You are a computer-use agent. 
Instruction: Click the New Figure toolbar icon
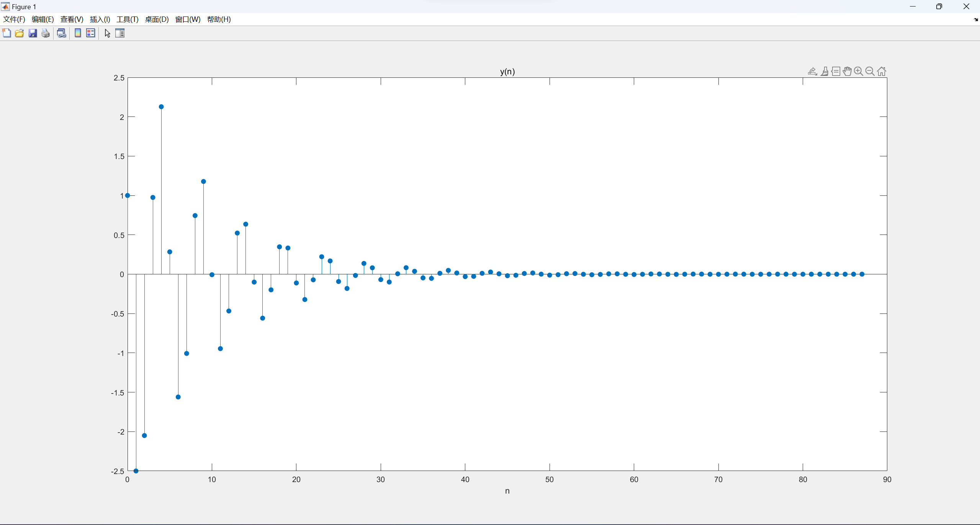[x=7, y=33]
